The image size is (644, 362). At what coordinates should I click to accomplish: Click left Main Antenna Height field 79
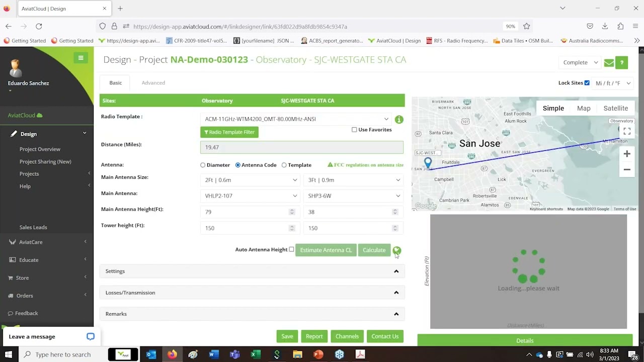point(251,212)
